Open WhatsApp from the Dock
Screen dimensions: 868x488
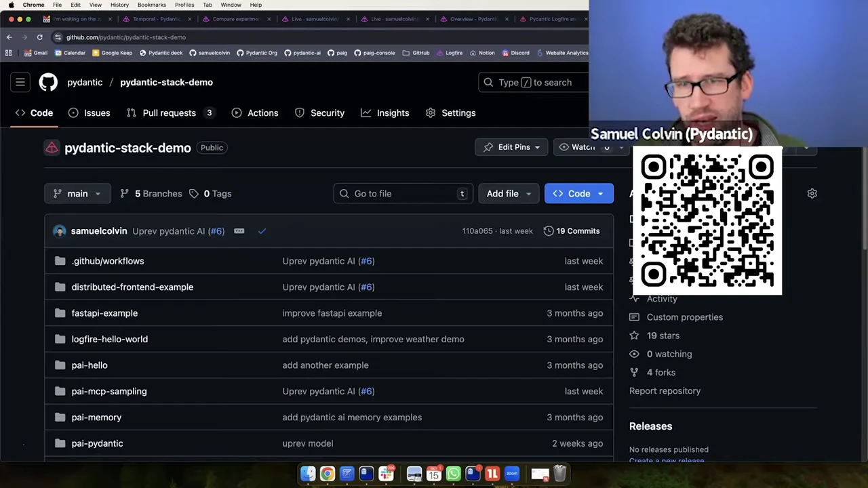pos(453,474)
